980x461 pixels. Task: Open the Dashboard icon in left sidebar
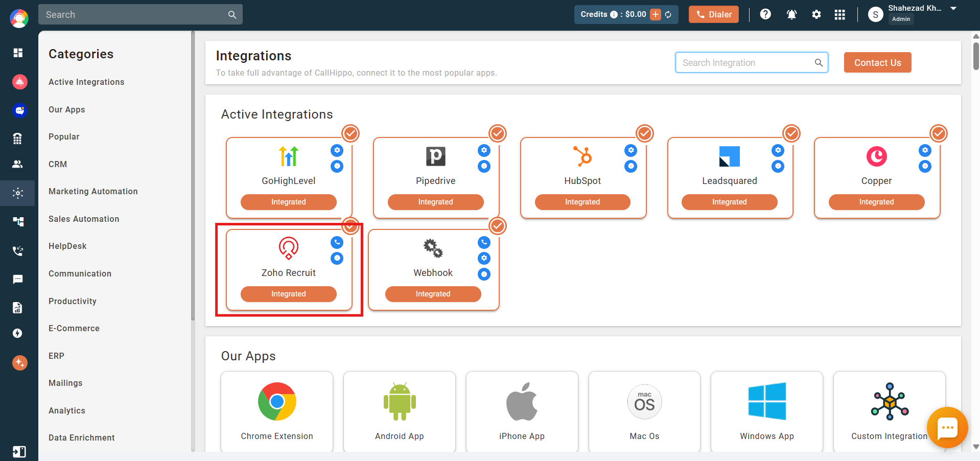click(18, 53)
